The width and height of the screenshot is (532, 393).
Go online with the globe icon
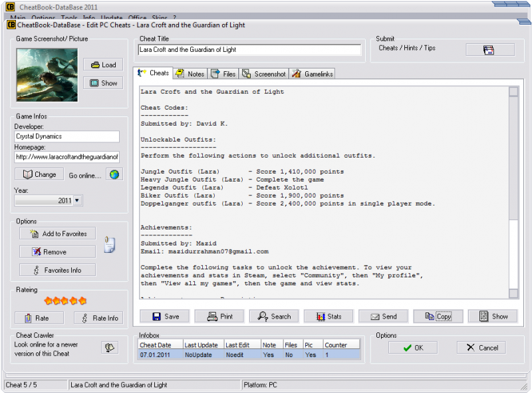coord(114,175)
